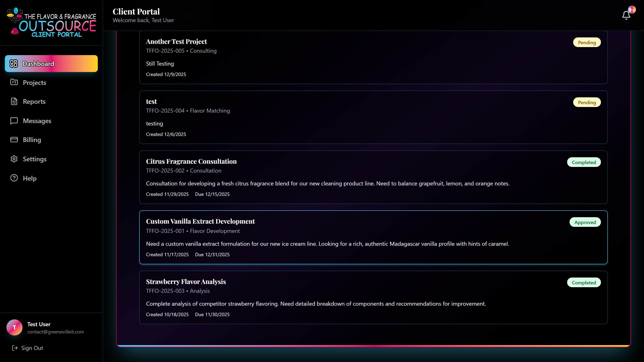
Task: Select Projects in the sidebar menu
Action: [x=34, y=82]
